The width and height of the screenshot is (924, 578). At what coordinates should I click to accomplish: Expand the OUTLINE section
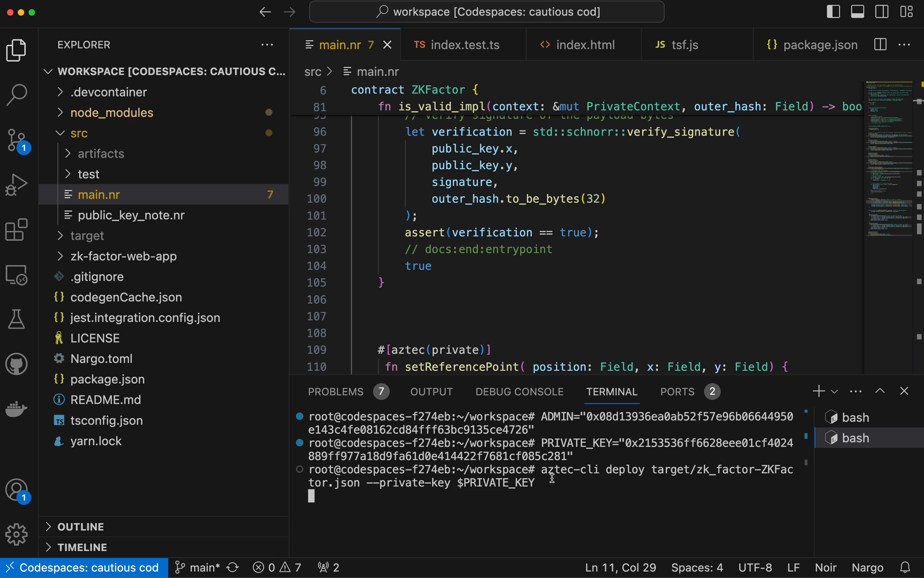pos(164,527)
